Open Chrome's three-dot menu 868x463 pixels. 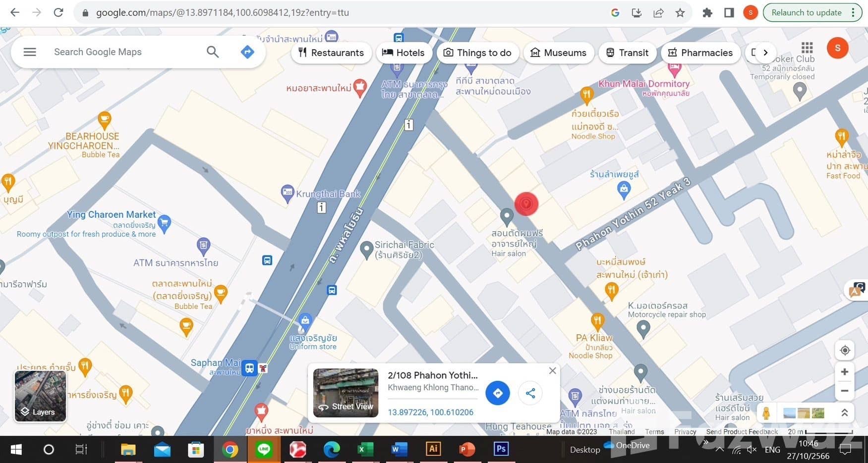853,13
